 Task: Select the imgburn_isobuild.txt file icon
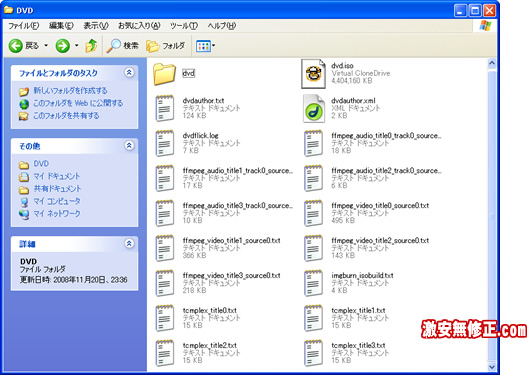coord(313,283)
